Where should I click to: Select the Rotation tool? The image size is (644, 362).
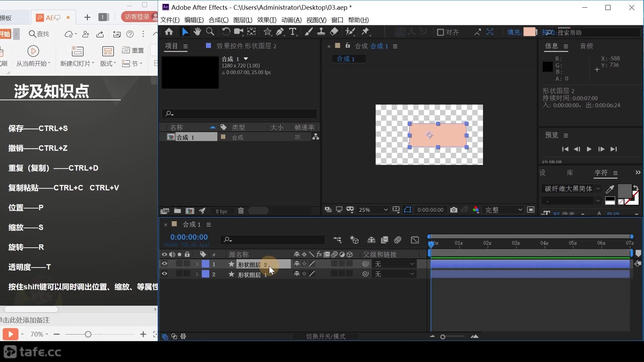[226, 32]
